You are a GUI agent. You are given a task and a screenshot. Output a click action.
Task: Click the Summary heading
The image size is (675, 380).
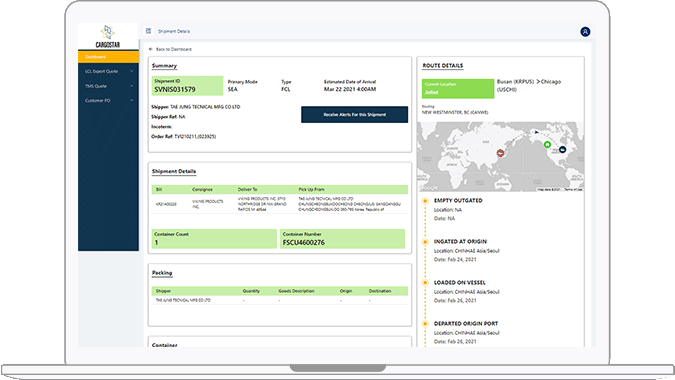(164, 65)
